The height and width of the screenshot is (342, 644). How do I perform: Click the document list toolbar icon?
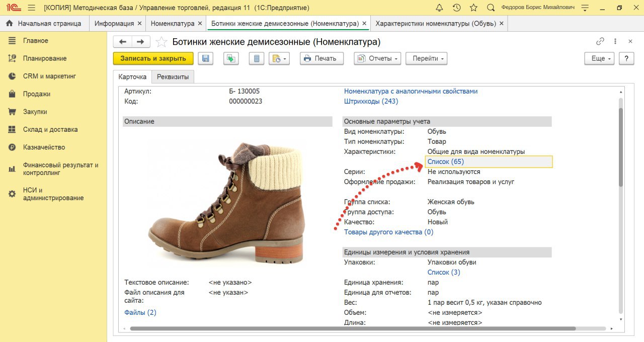pyautogui.click(x=257, y=58)
